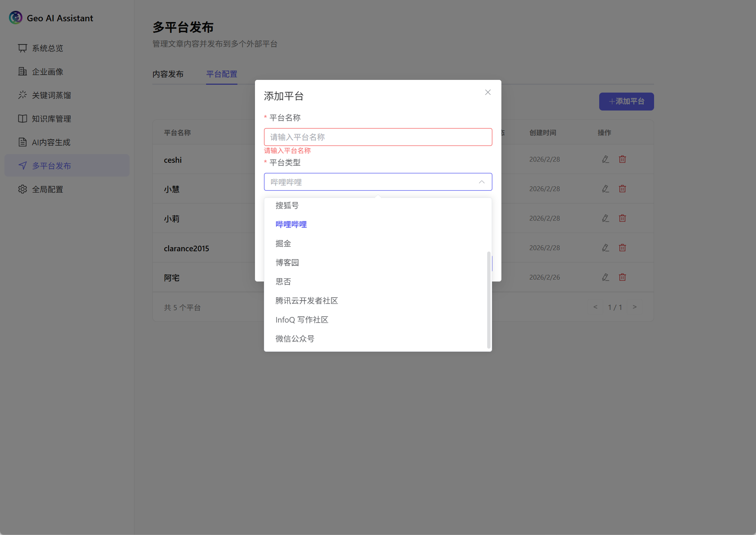The image size is (756, 535).
Task: Open 知识库管理 in the sidebar
Action: [67, 119]
